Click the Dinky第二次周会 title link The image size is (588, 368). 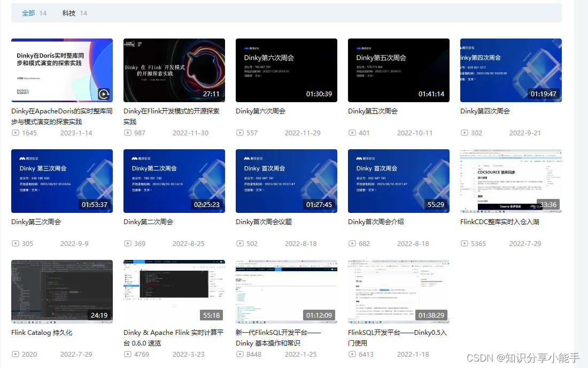coord(148,221)
